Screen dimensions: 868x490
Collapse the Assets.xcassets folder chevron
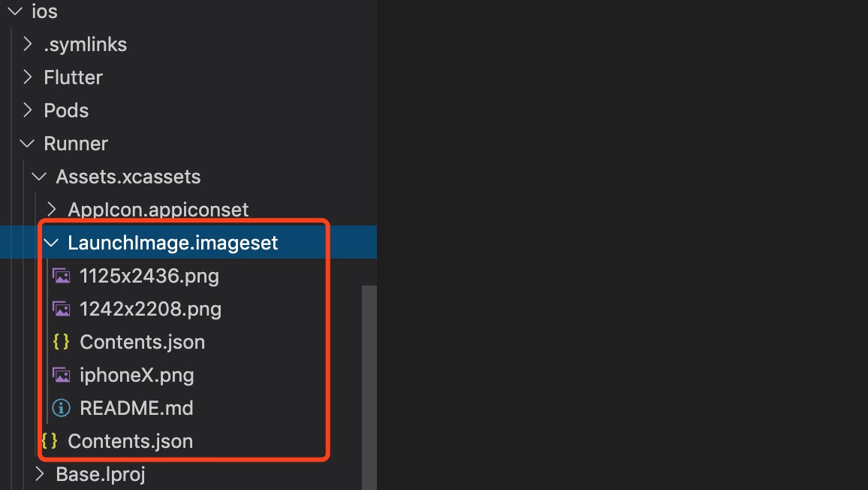pyautogui.click(x=39, y=177)
